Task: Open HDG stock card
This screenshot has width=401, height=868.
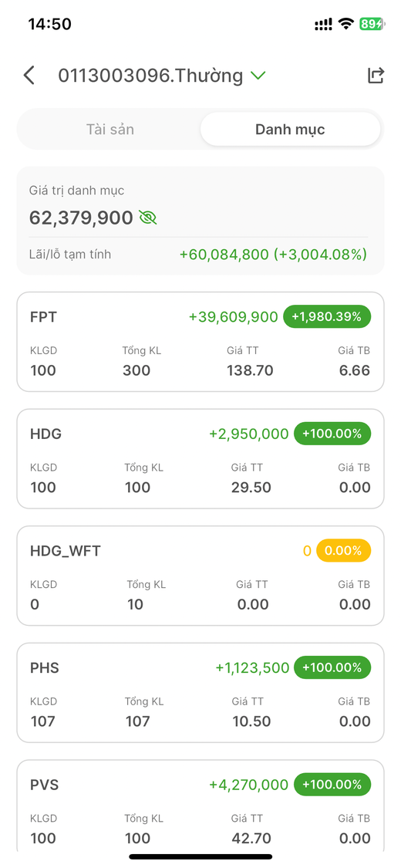Action: click(x=200, y=458)
